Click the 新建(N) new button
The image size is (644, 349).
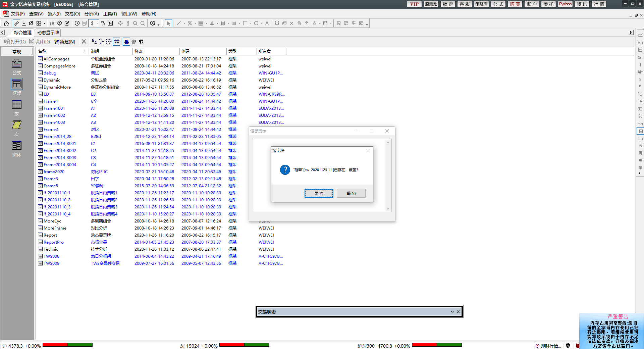point(65,42)
